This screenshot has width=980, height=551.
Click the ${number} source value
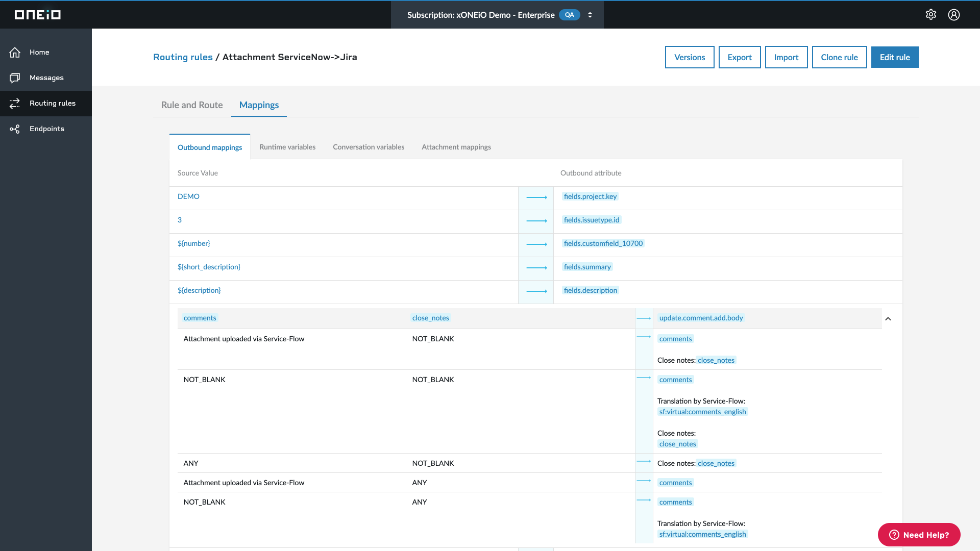(x=193, y=243)
